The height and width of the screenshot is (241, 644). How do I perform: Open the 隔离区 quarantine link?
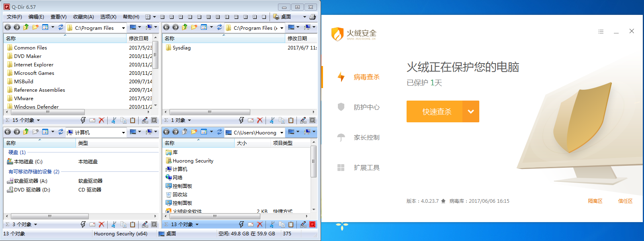click(595, 201)
